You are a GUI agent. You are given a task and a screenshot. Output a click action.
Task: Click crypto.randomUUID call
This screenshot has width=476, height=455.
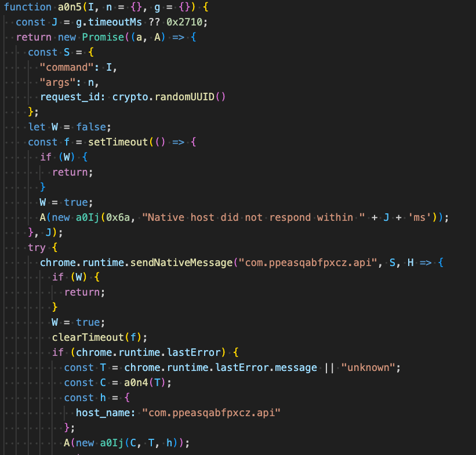pyautogui.click(x=169, y=97)
